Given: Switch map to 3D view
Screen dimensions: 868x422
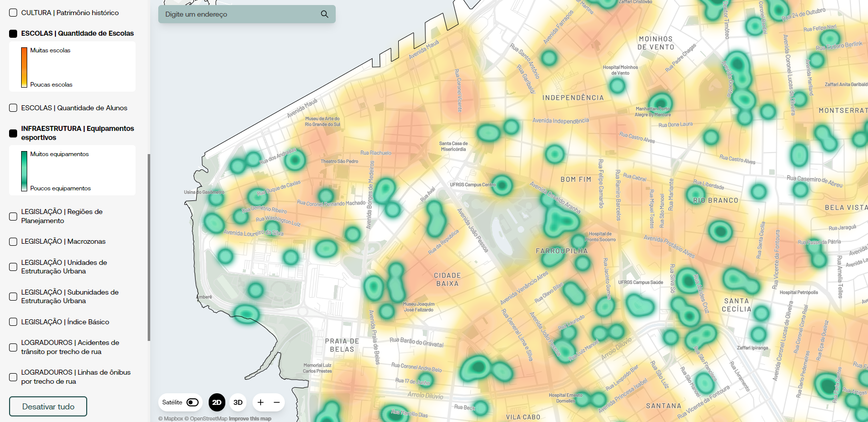Looking at the screenshot, I should pyautogui.click(x=238, y=402).
